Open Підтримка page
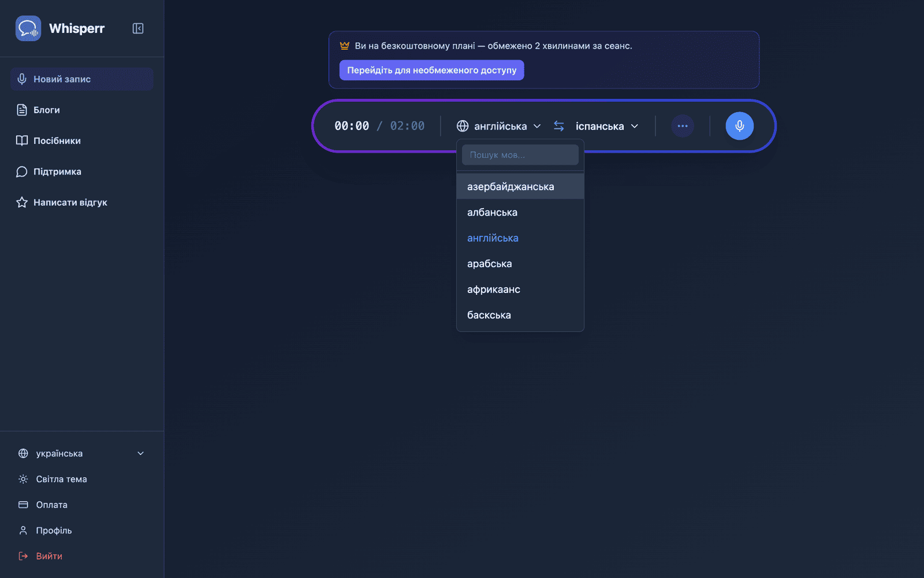The height and width of the screenshot is (578, 924). point(81,172)
